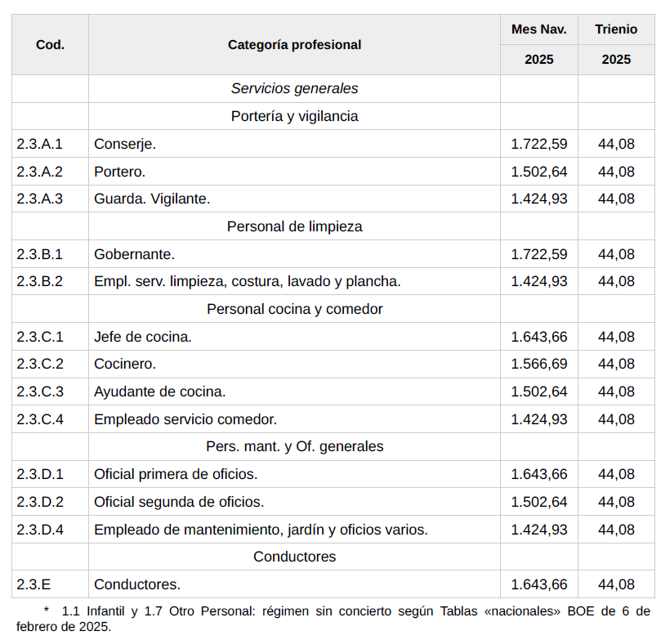Select the "Oficial primera de oficios." cell

[x=176, y=474]
